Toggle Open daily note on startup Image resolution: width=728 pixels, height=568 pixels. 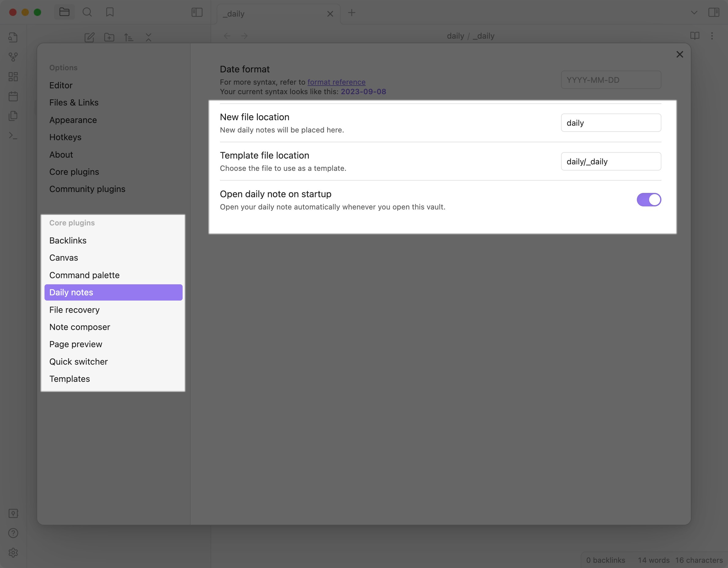tap(648, 200)
